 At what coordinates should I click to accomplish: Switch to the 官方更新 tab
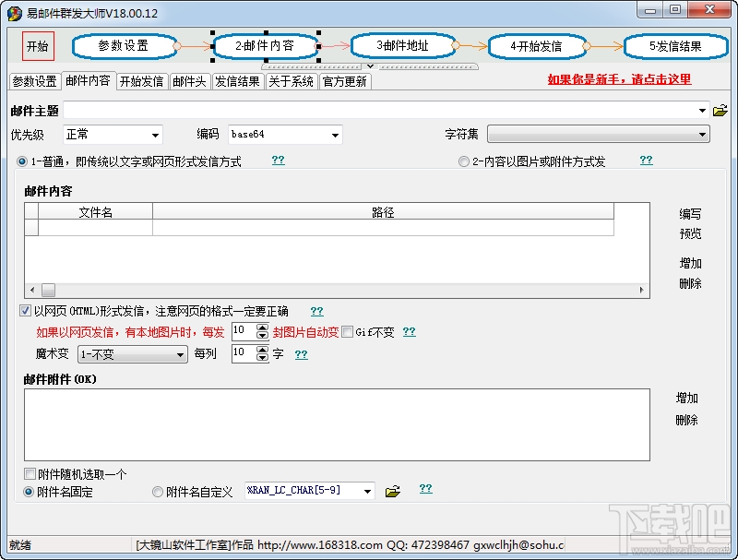345,81
